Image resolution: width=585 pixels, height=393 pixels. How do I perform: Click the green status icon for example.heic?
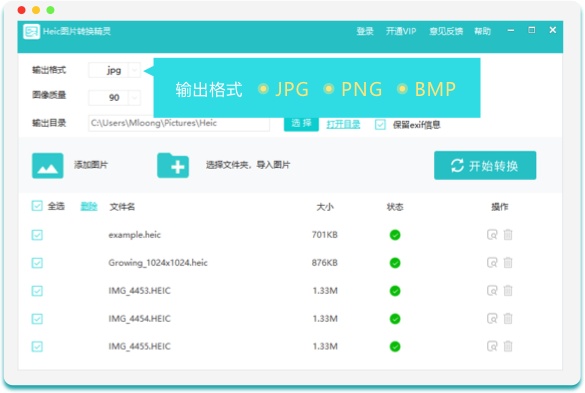click(395, 235)
